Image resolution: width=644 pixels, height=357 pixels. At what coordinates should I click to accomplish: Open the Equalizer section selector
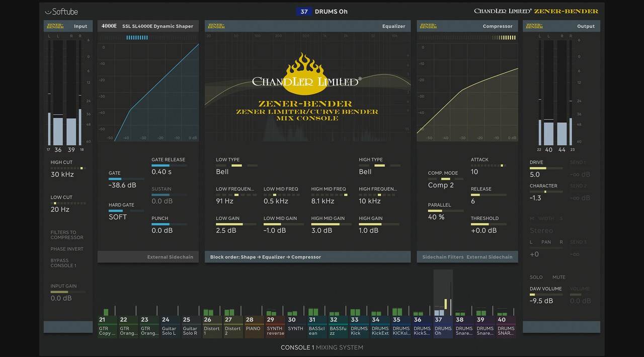click(393, 26)
